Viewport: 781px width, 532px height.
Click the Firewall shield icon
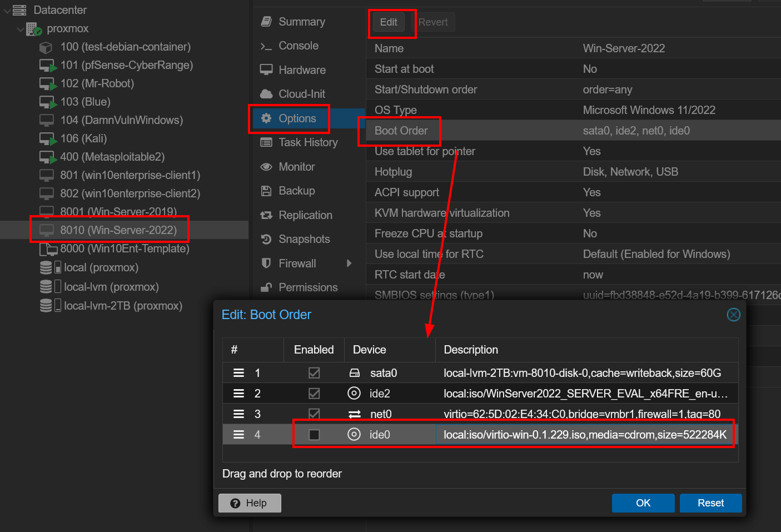tap(266, 263)
